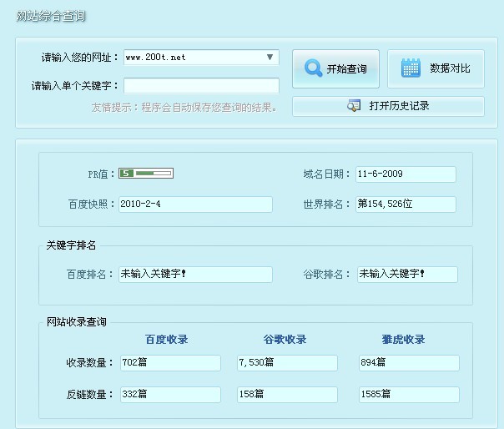Click the 友情提示 hint text
The image size is (504, 429).
coord(184,108)
